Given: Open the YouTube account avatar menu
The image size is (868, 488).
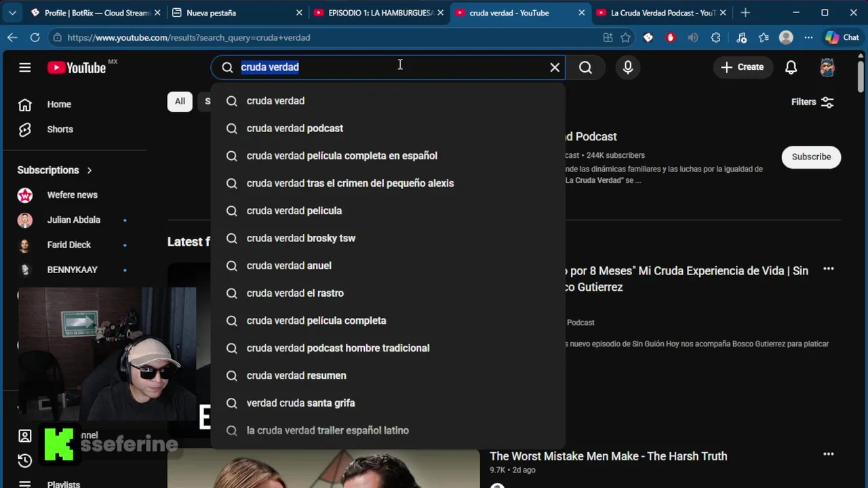Looking at the screenshot, I should coord(827,67).
